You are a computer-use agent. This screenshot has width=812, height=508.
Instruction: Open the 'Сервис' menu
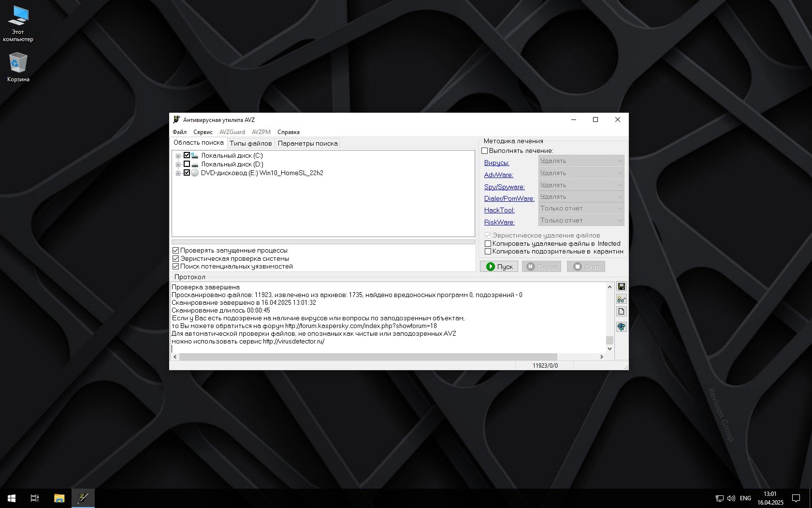pyautogui.click(x=203, y=132)
